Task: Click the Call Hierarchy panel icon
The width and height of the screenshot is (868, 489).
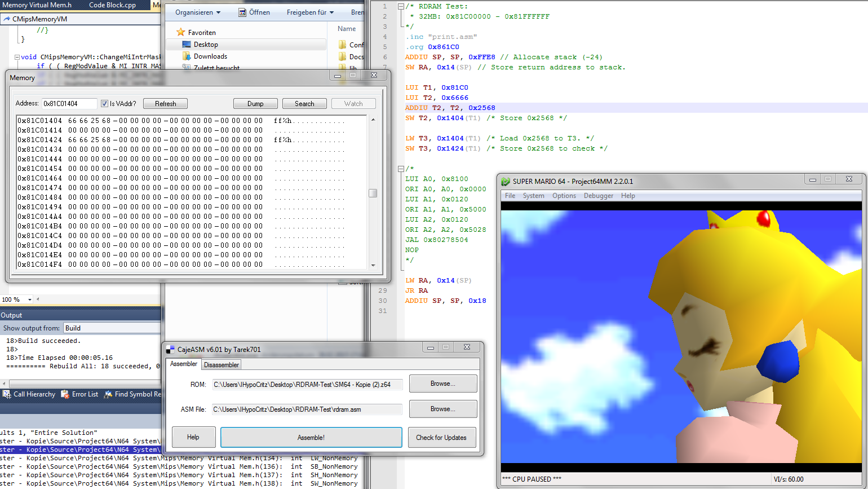Action: 7,394
